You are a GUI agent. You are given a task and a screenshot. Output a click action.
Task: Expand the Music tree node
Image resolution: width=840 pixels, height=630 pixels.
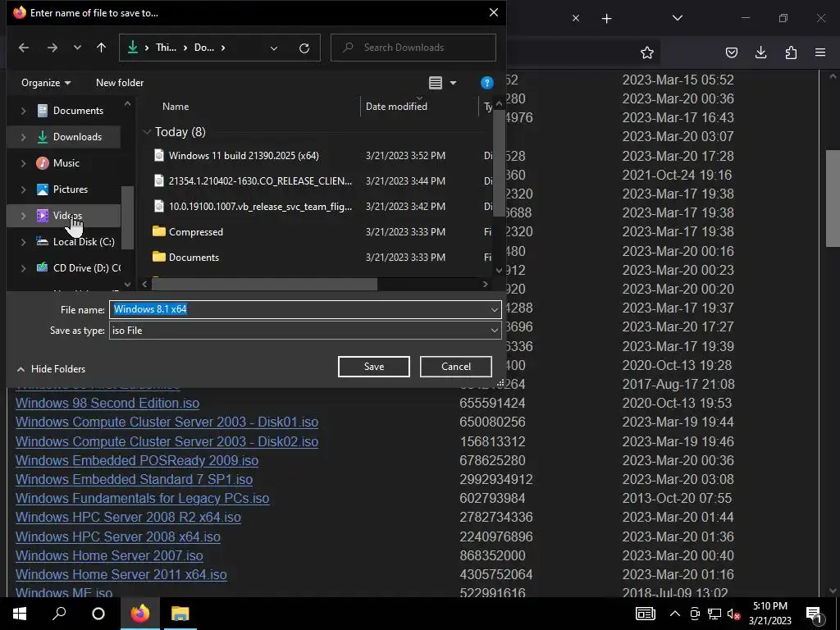pyautogui.click(x=23, y=163)
